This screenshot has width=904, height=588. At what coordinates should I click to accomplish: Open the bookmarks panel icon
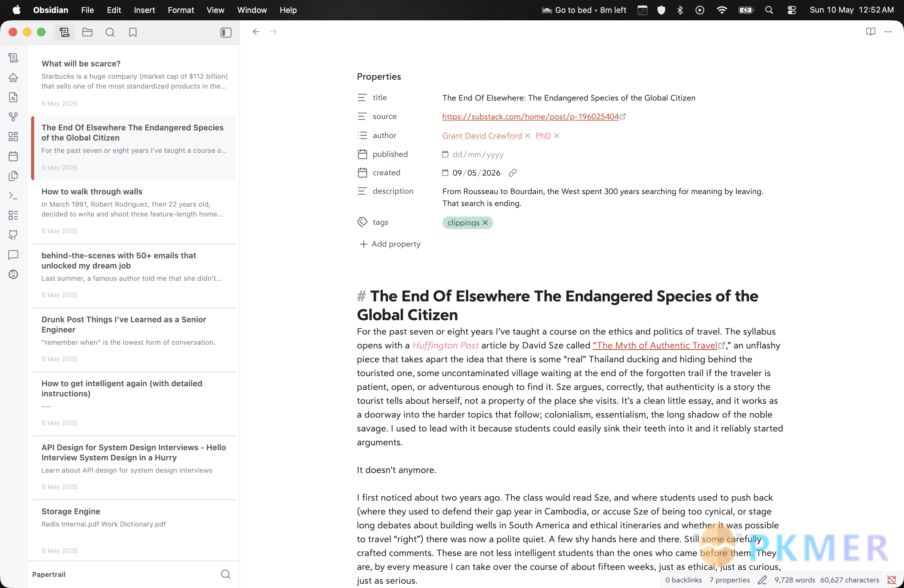pos(133,32)
